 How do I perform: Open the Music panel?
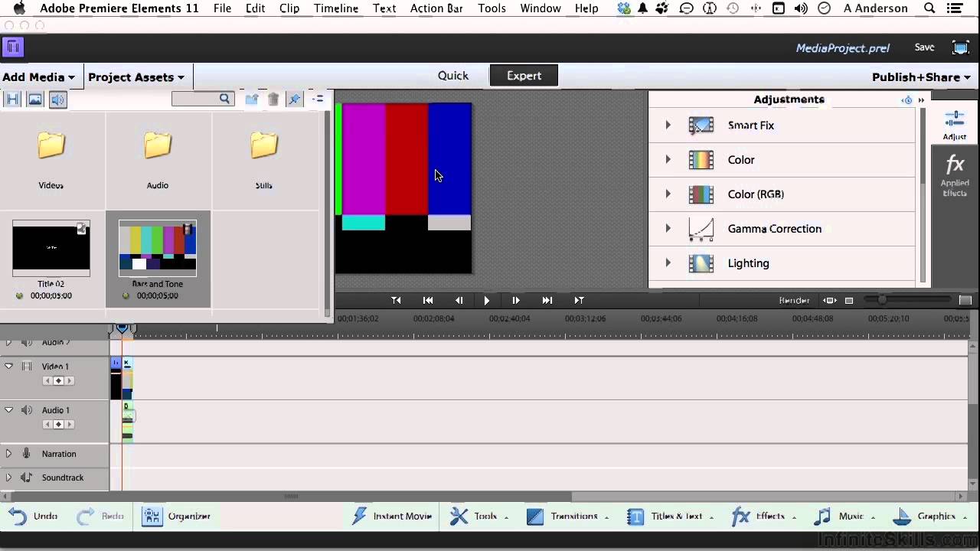tap(844, 516)
